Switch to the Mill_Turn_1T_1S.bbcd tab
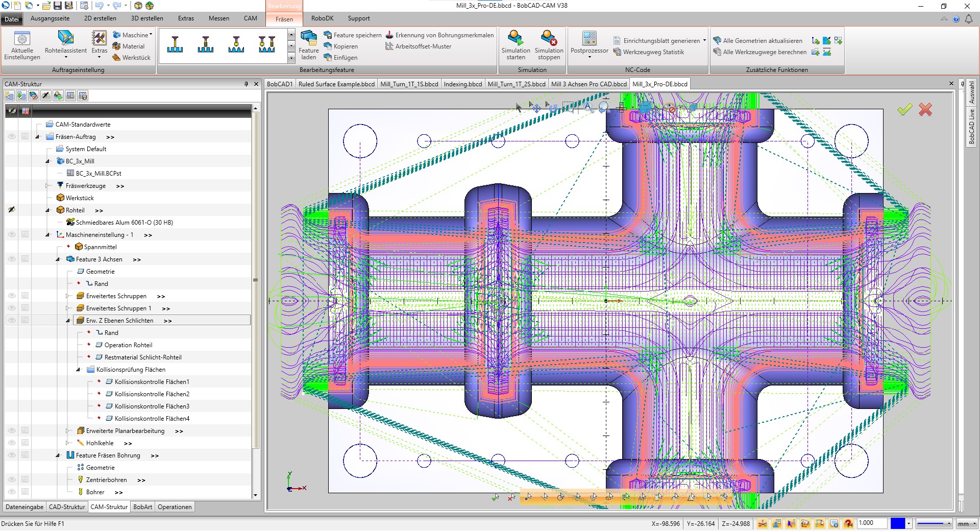The width and height of the screenshot is (980, 531). click(409, 84)
